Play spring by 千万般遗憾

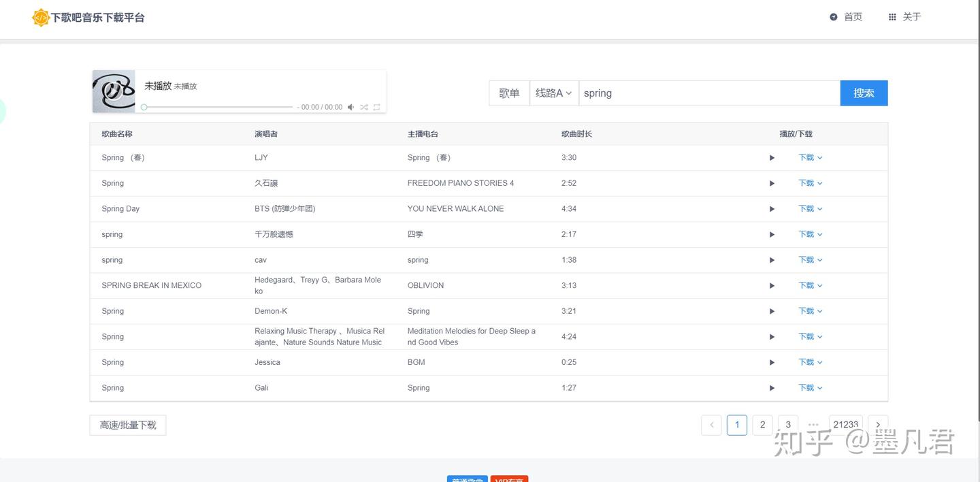[772, 234]
